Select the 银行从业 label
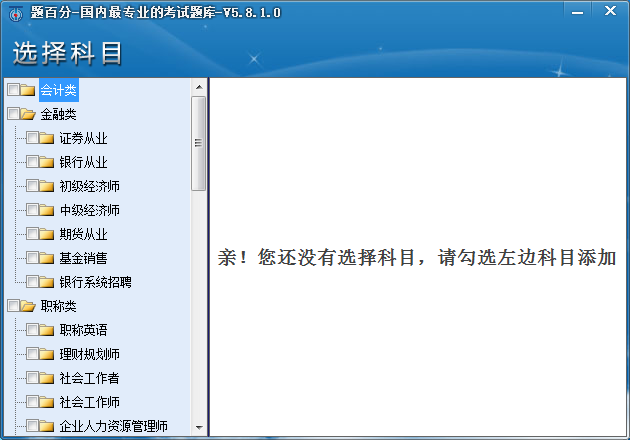Screen dimensions: 630x440 pyautogui.click(x=84, y=162)
